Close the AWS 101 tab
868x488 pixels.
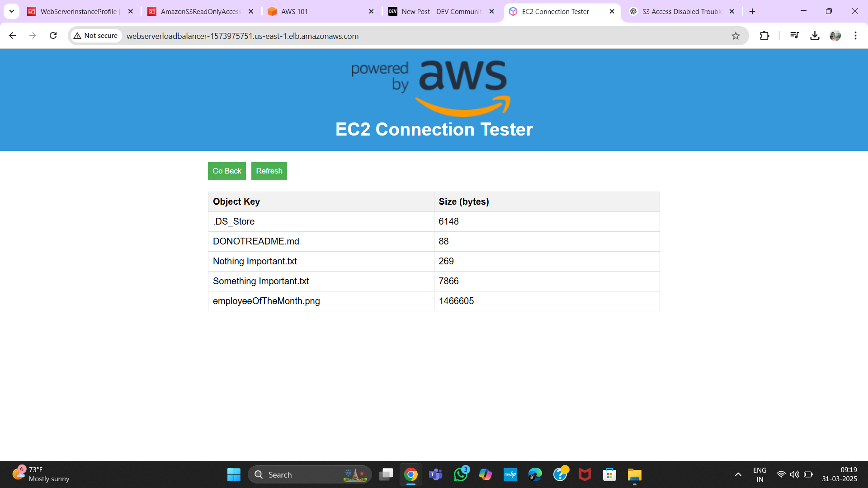click(371, 12)
